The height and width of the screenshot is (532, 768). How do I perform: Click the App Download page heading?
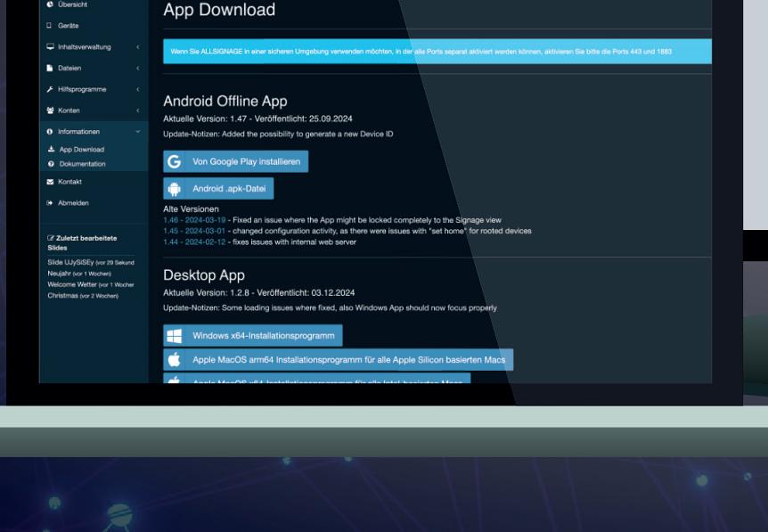(x=219, y=10)
